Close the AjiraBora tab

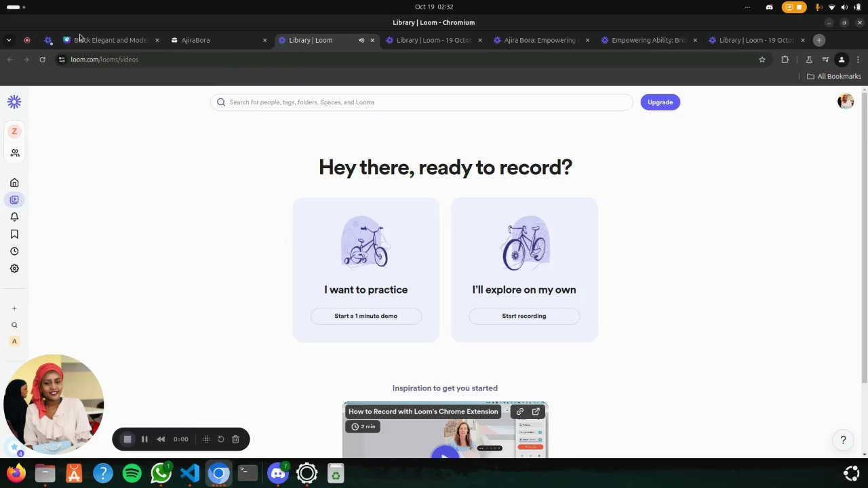pos(264,40)
